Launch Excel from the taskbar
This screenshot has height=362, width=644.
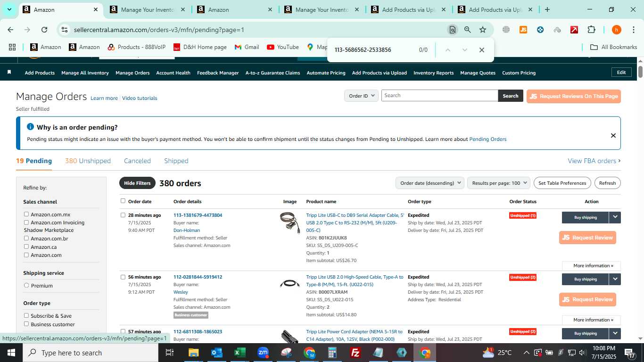[x=240, y=353]
